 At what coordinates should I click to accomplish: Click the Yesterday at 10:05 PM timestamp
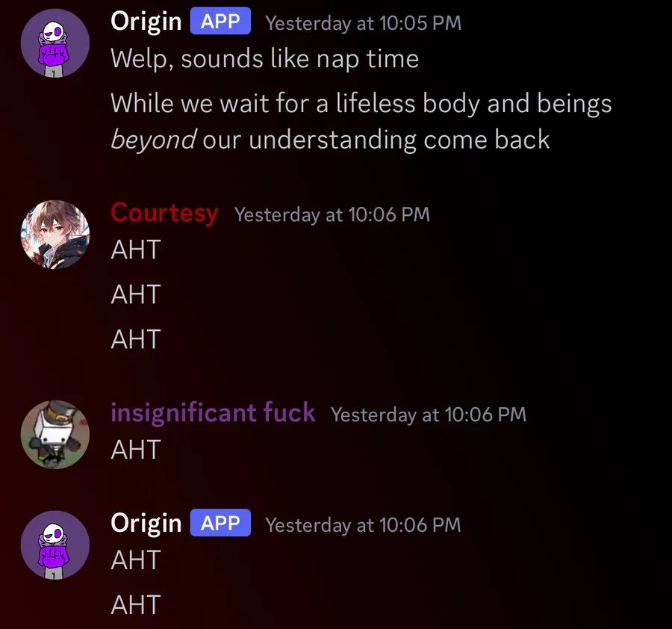[x=364, y=23]
